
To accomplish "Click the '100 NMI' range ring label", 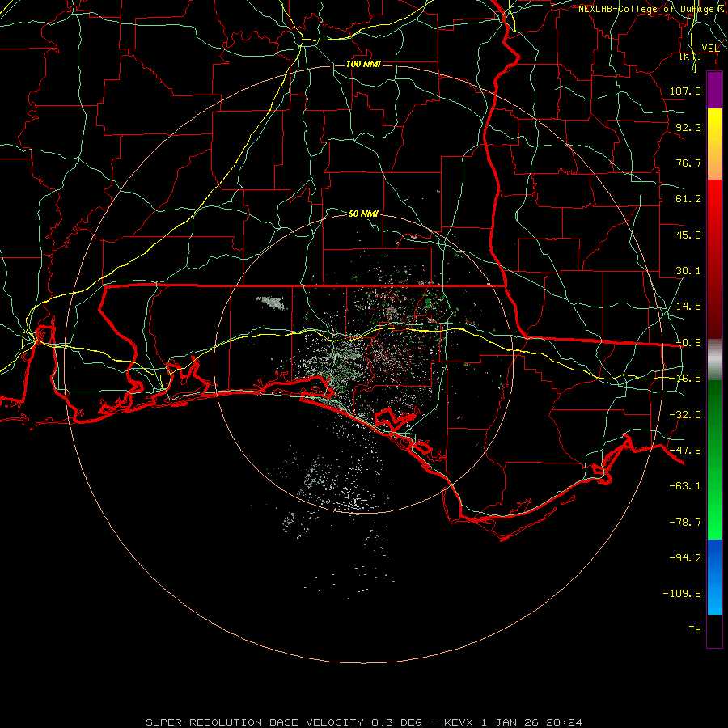I will pyautogui.click(x=363, y=64).
